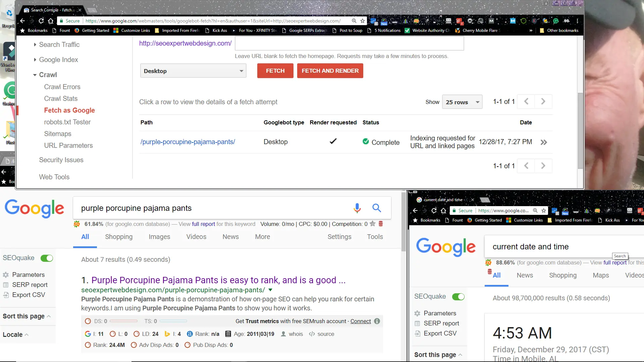
Task: Click the favorite star icon in SEOquake keyword bar
Action: 372,224
